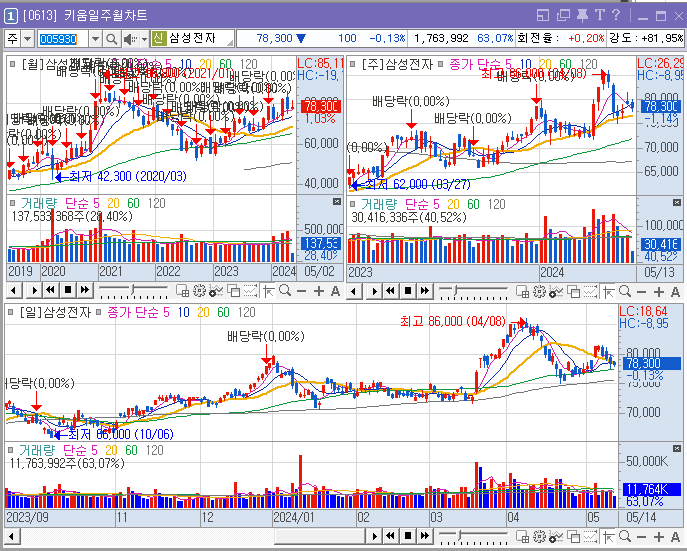Click left arrow of daily chart horizontal scrollbar
Image resolution: width=687 pixels, height=551 pixels.
(x=12, y=536)
